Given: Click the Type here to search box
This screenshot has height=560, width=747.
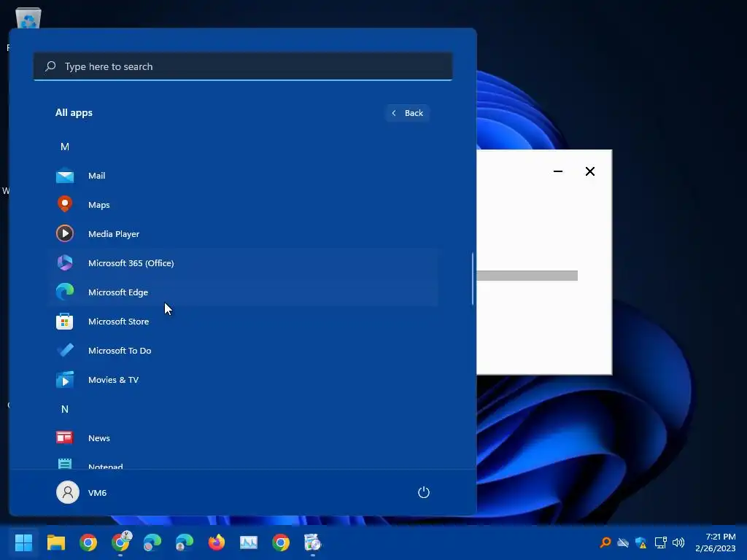Looking at the screenshot, I should (x=243, y=66).
